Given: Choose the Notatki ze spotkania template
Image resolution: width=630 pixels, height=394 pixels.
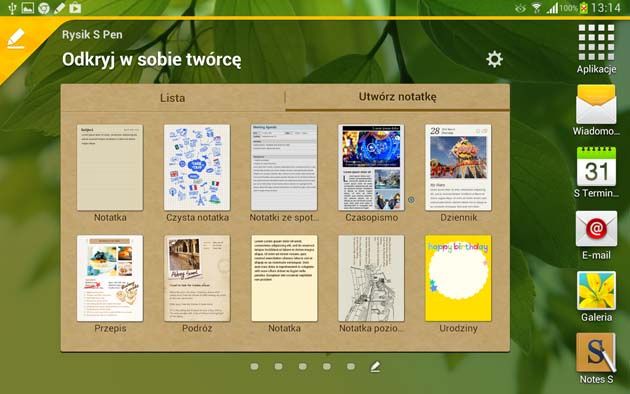Looking at the screenshot, I should pos(284,173).
